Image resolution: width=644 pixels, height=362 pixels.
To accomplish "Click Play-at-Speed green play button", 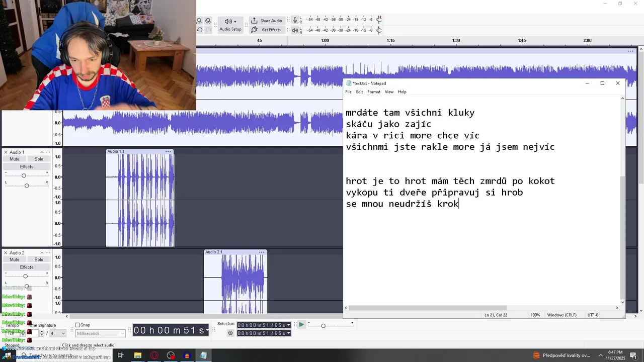I will [x=301, y=325].
